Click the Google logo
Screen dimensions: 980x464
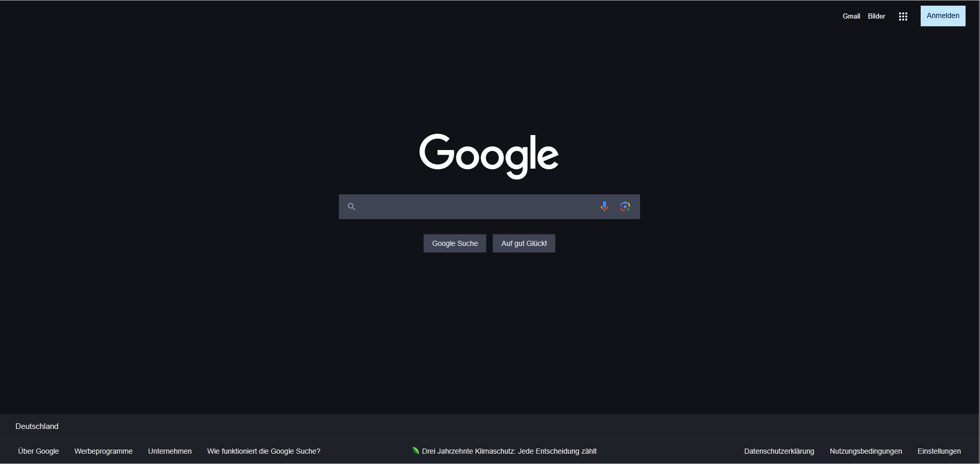tap(489, 156)
